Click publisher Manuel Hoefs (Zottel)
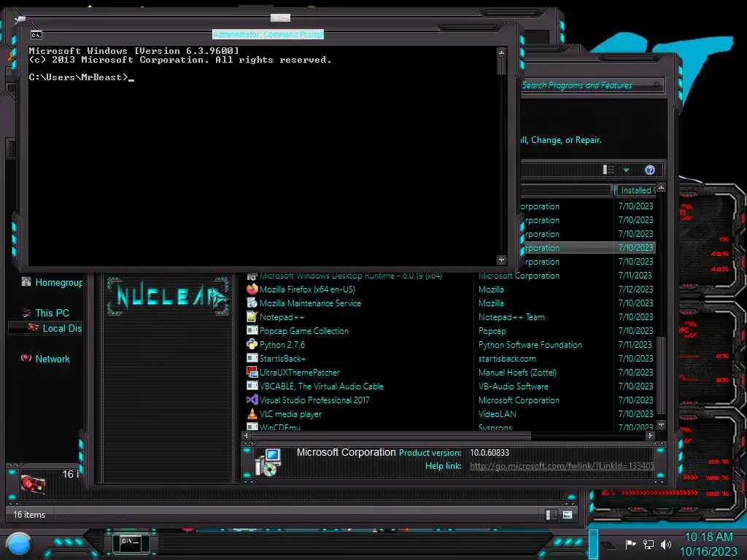The height and width of the screenshot is (560, 747). (517, 373)
